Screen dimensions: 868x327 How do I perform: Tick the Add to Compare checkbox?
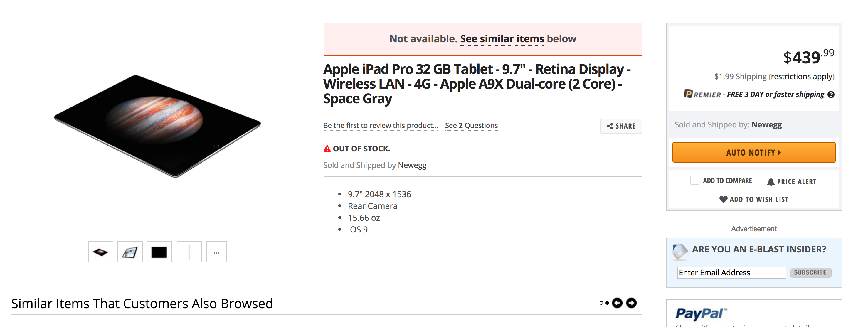click(694, 181)
